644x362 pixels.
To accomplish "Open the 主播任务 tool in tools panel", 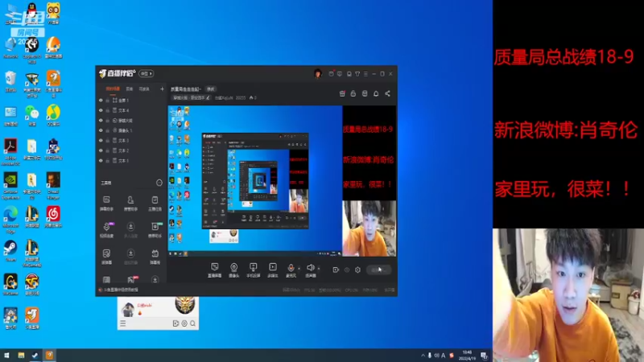I will [x=155, y=204].
